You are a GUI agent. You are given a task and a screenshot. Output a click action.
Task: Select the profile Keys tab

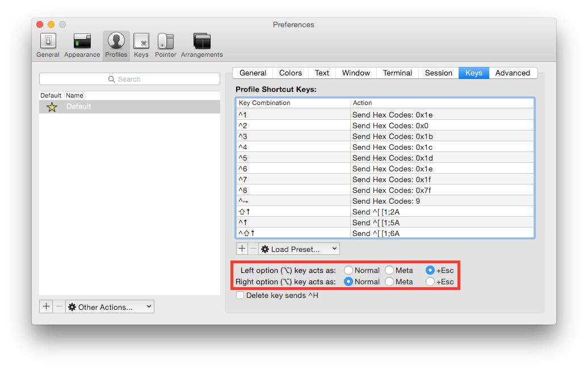point(473,73)
